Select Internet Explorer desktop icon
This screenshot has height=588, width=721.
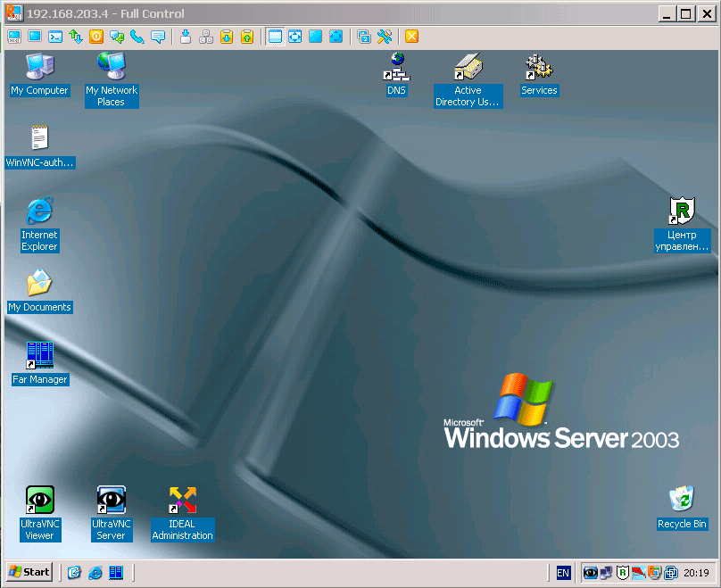(39, 225)
